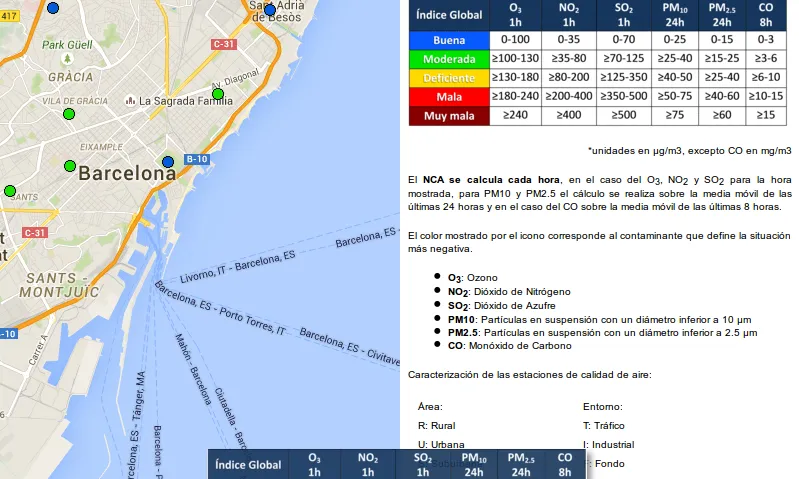Click the 'I: Industrial' entorno entry
This screenshot has height=479, width=799.
[x=608, y=444]
